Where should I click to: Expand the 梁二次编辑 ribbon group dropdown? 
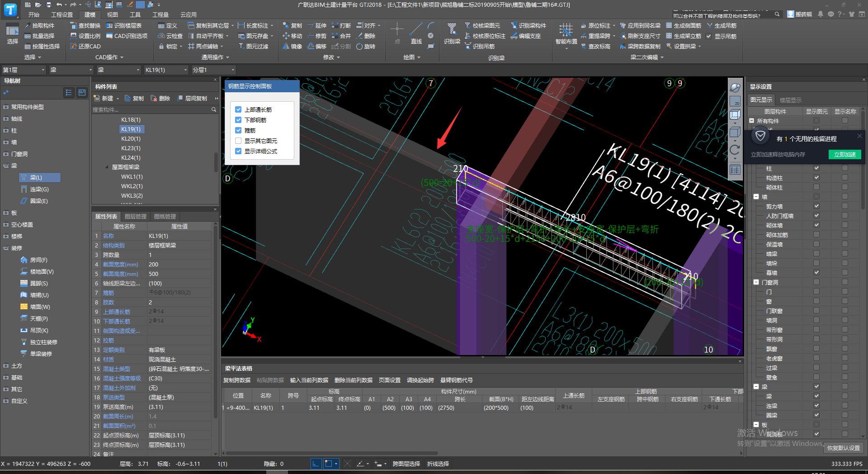click(647, 57)
